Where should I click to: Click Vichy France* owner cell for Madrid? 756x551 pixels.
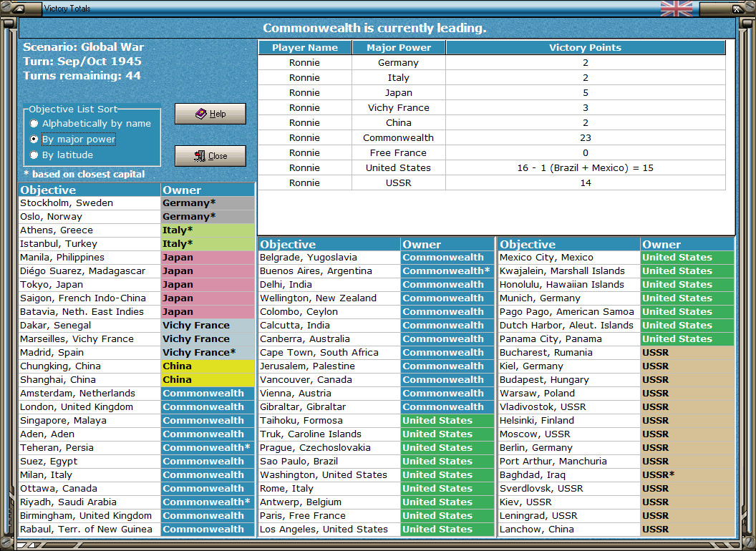(x=208, y=352)
